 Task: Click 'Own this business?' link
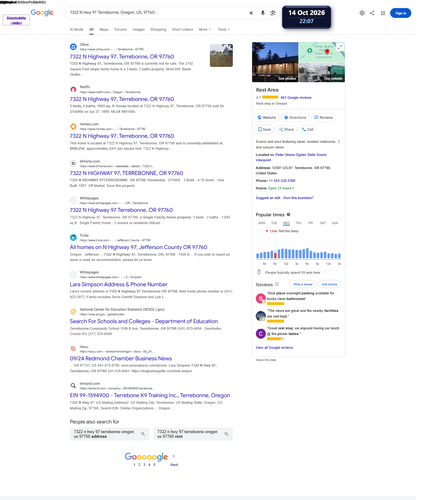coord(298,198)
